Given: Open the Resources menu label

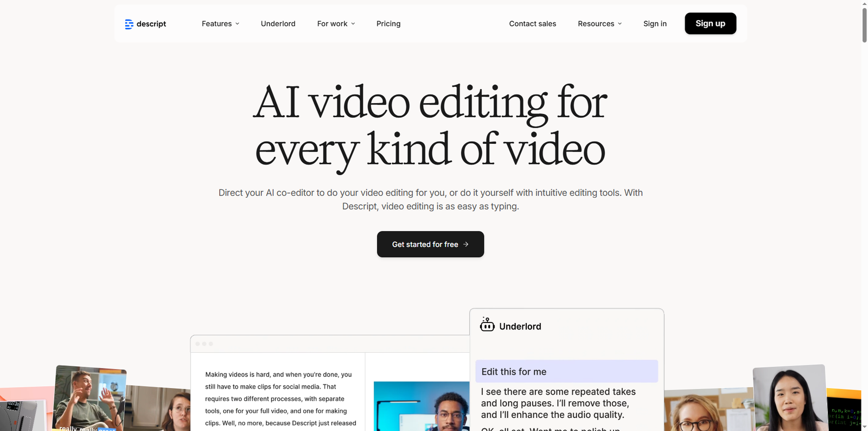Looking at the screenshot, I should pyautogui.click(x=596, y=24).
